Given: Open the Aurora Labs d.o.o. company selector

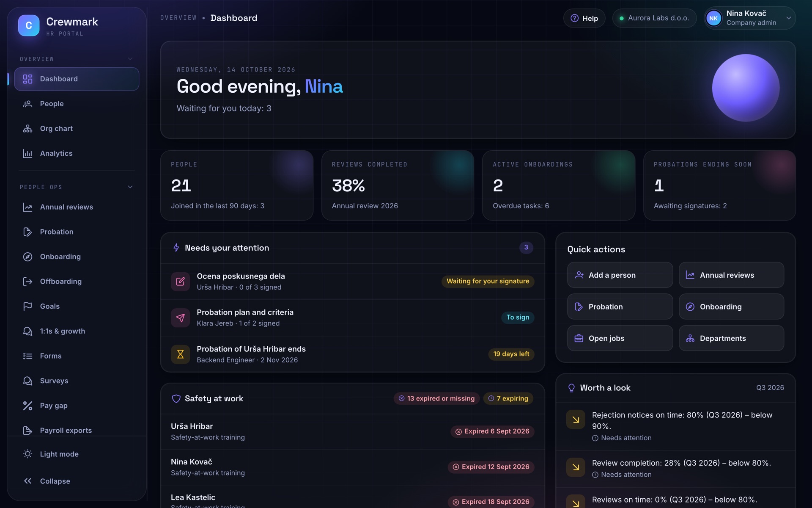Looking at the screenshot, I should (x=654, y=18).
